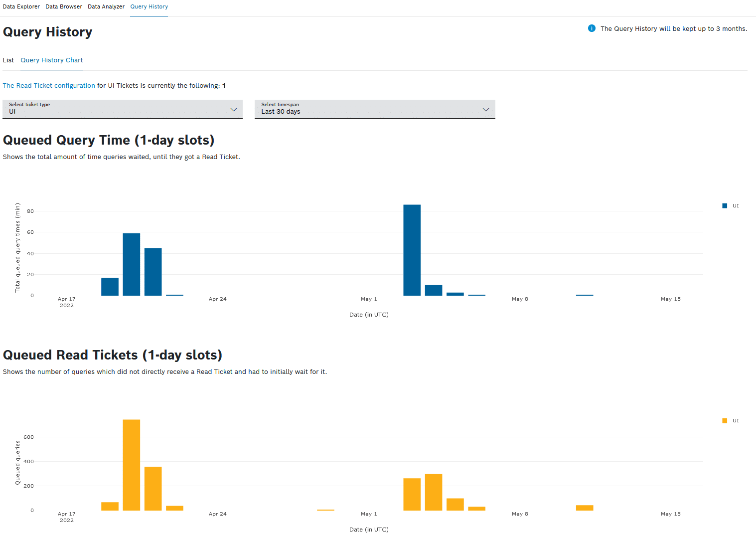Expand the Select timespan dropdown chevron

pyautogui.click(x=486, y=109)
